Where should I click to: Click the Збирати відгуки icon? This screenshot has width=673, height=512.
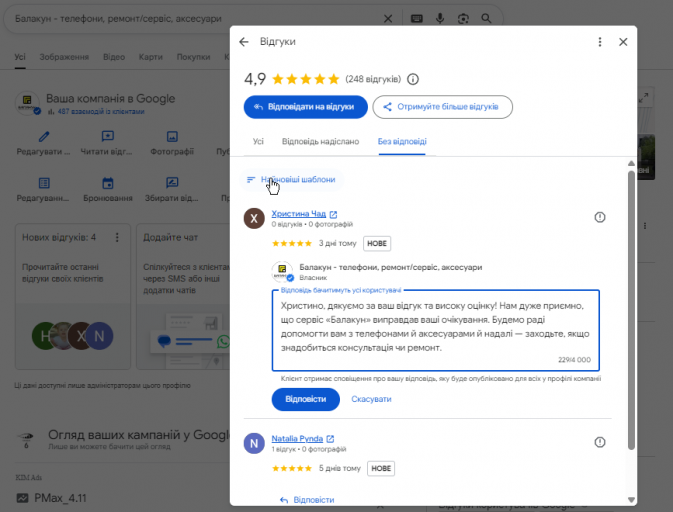click(x=172, y=183)
